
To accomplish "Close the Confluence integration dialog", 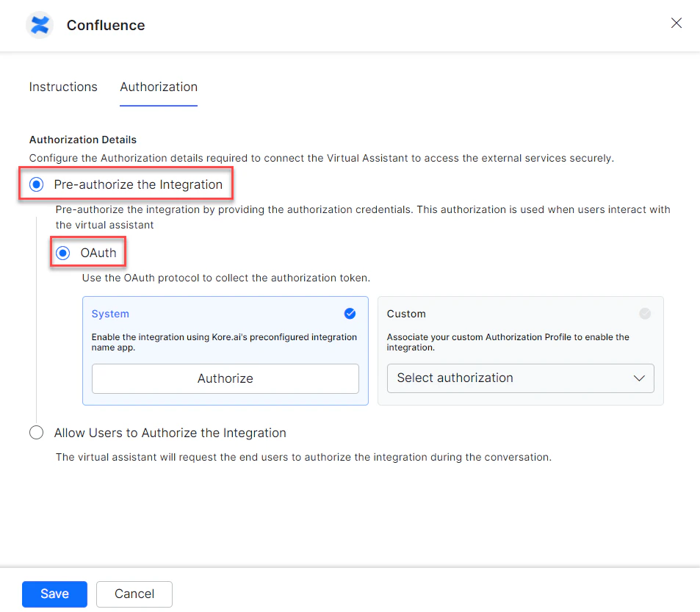I will click(676, 23).
